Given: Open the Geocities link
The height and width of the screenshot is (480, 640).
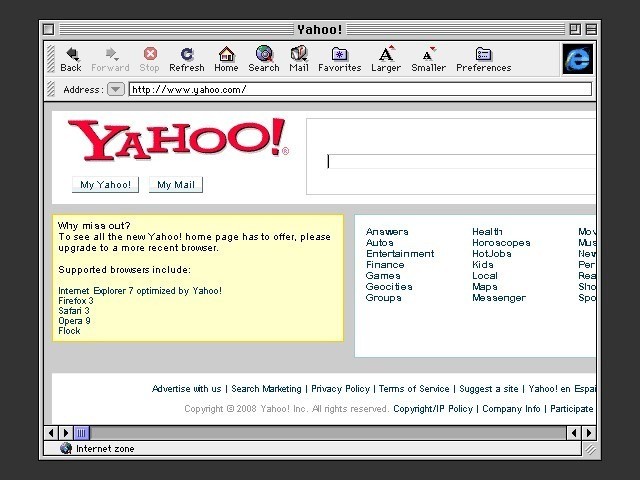Looking at the screenshot, I should [389, 287].
